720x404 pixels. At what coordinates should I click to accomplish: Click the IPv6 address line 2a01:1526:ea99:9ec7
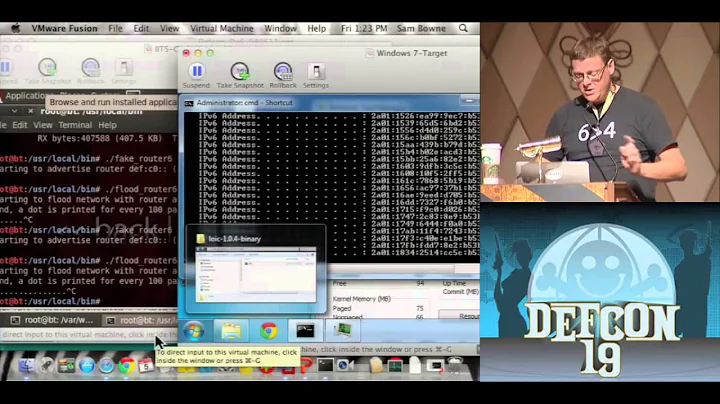pos(339,116)
